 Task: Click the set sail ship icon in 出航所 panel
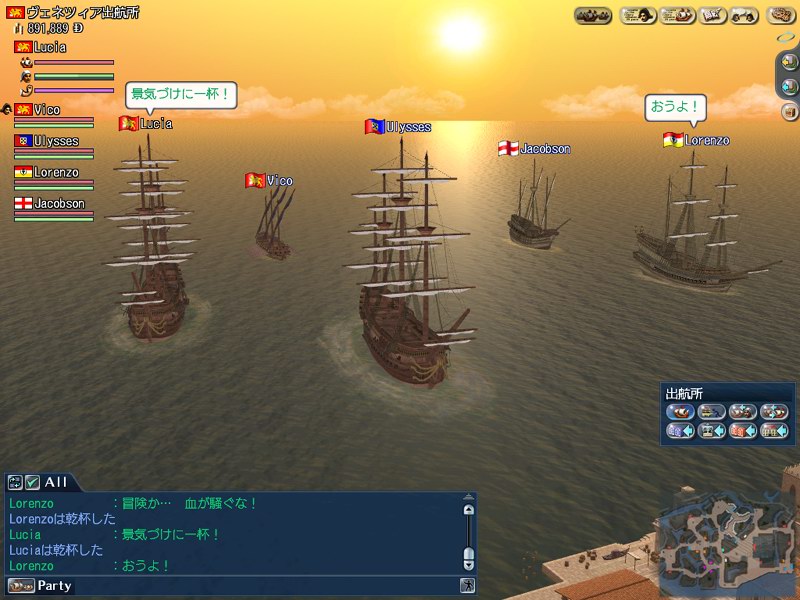(681, 411)
